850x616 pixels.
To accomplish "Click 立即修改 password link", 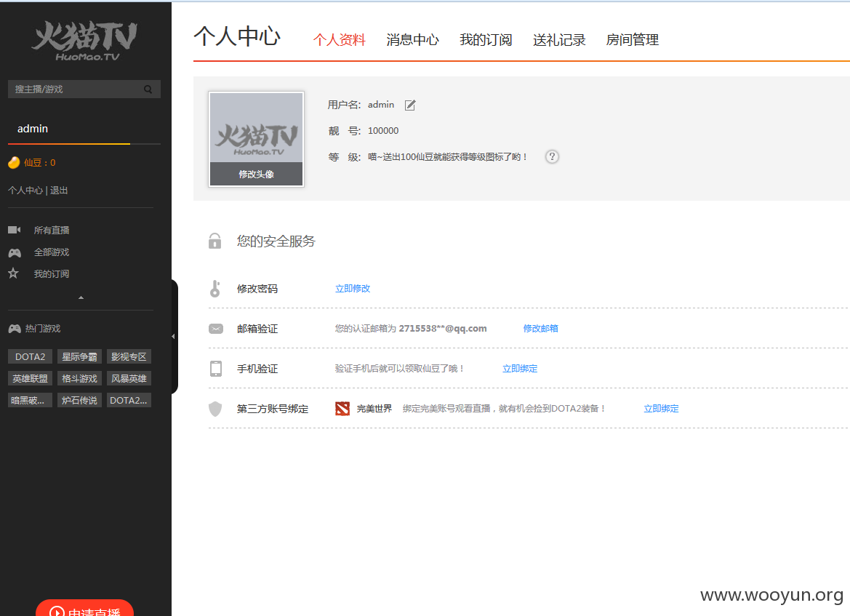I will tap(353, 289).
